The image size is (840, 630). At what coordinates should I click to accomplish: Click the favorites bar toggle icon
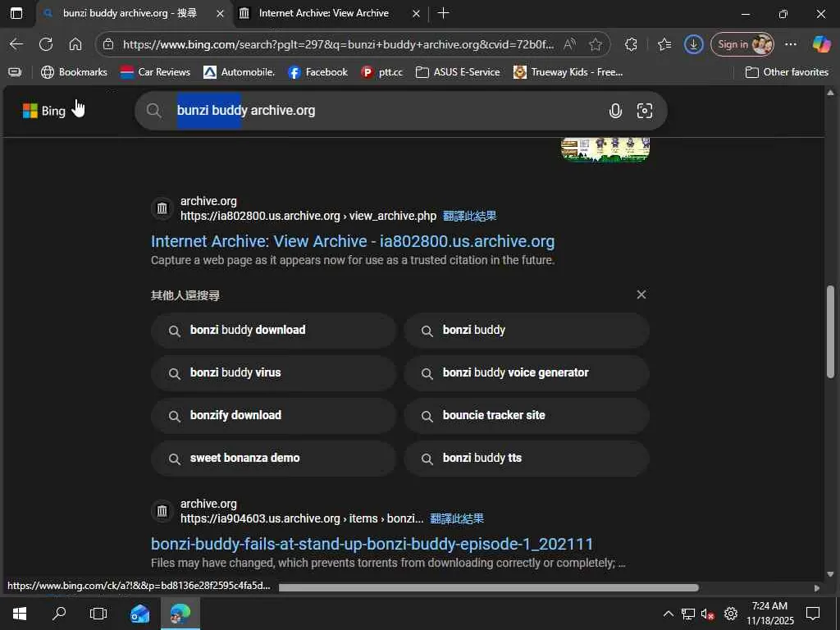click(x=15, y=72)
